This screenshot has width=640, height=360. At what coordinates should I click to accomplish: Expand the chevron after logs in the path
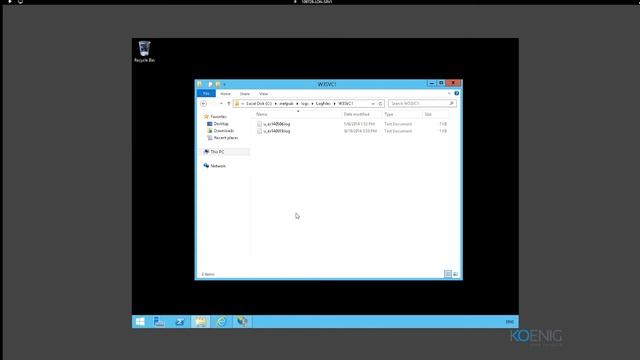point(312,104)
